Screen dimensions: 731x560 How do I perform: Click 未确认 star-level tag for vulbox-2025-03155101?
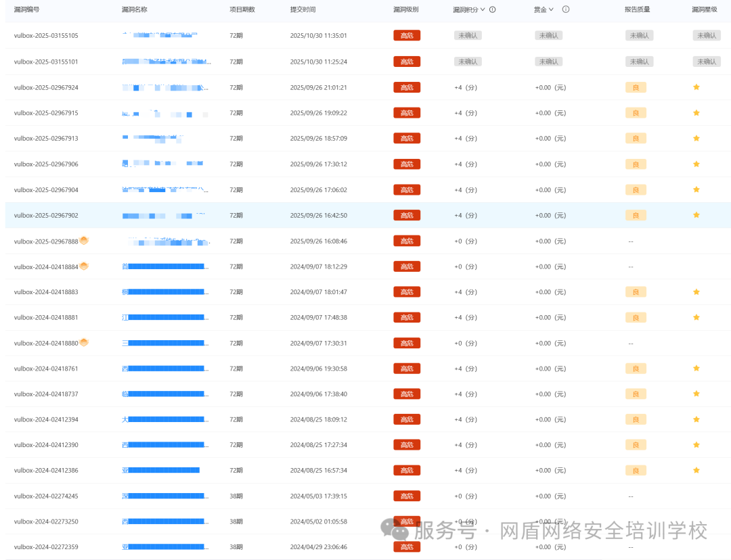click(707, 62)
